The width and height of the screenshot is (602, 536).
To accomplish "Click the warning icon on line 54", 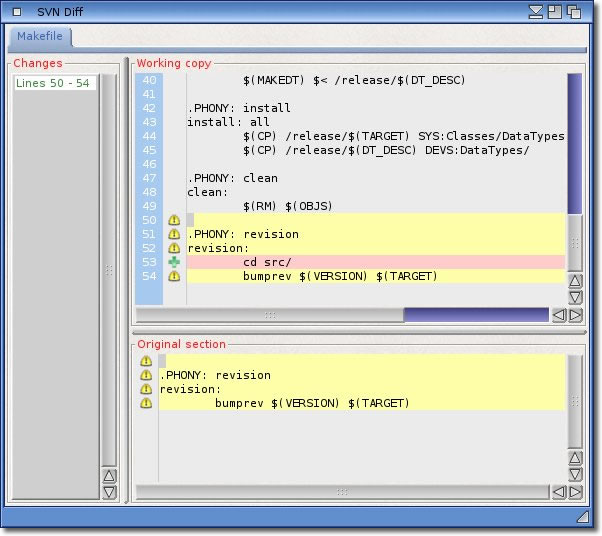I will [174, 276].
